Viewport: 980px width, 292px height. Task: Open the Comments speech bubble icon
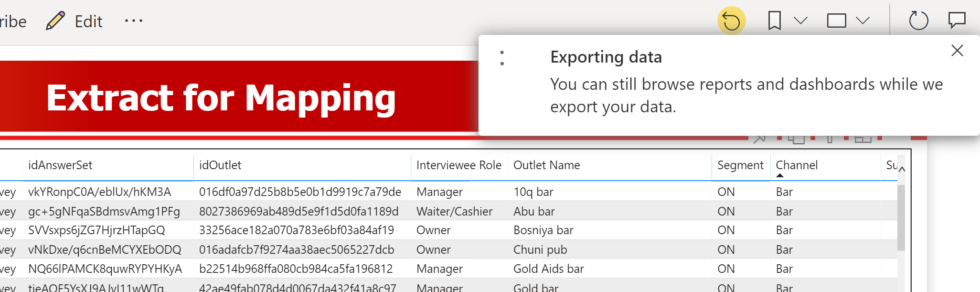(957, 21)
